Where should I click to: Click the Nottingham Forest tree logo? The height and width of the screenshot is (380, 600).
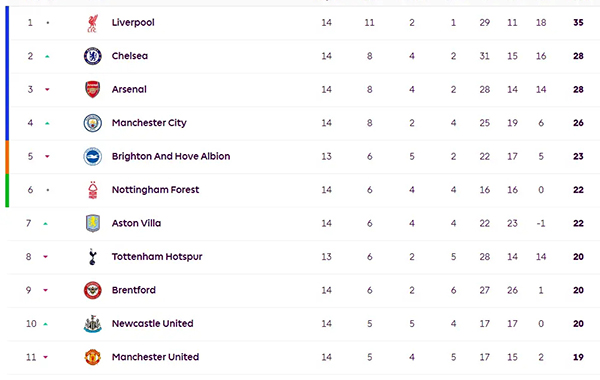[93, 190]
